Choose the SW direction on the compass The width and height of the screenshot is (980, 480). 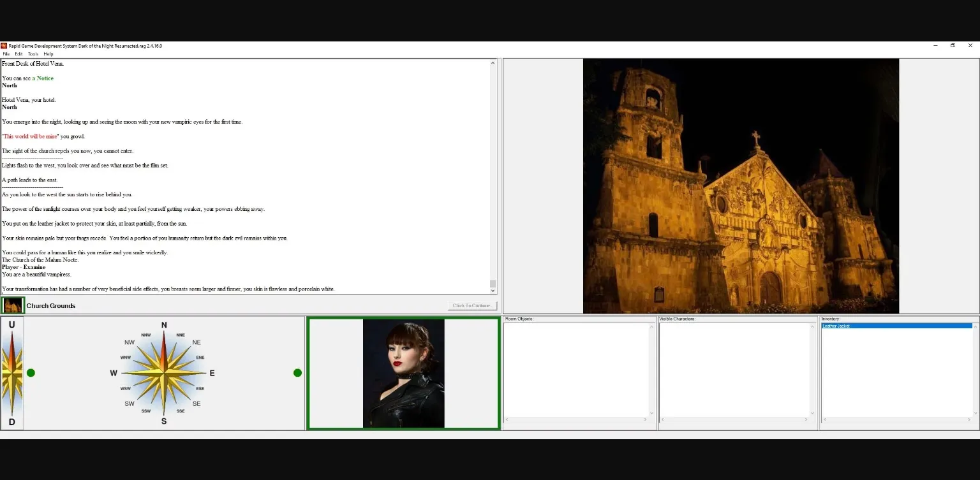click(x=130, y=404)
